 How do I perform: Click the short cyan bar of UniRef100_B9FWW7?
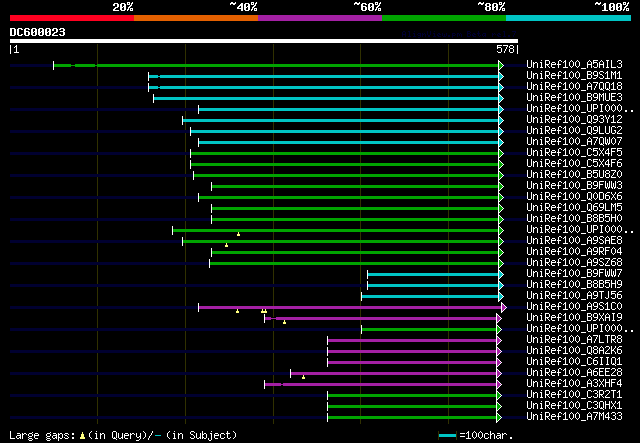pos(433,275)
